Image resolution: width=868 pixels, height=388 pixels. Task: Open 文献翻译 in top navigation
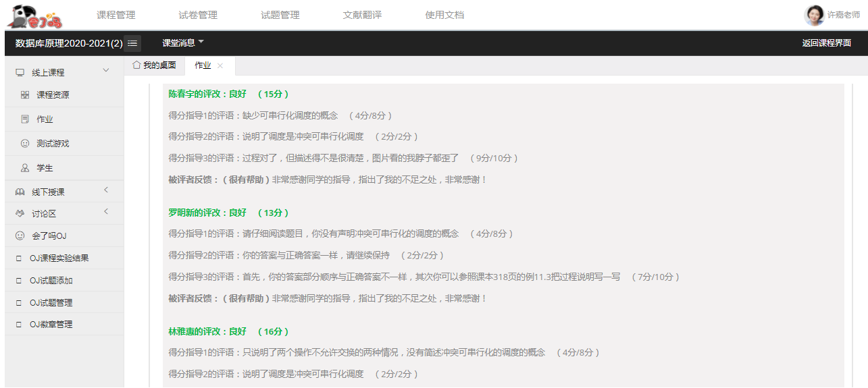pyautogui.click(x=362, y=15)
